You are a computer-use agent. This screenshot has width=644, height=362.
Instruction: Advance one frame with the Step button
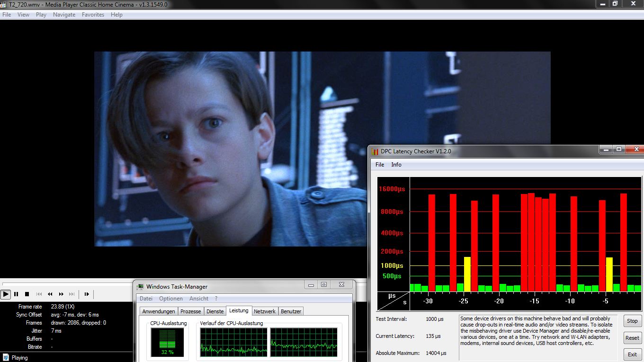[87, 294]
